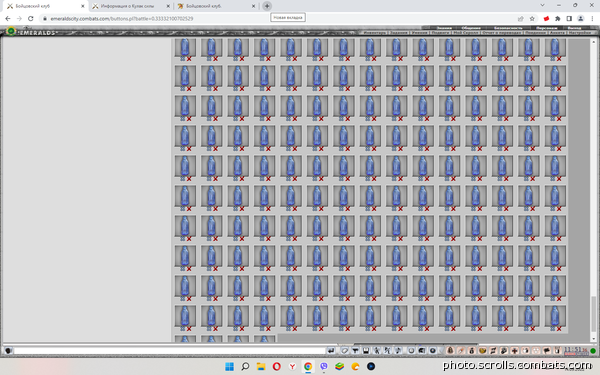Expand the Chrome tab search chevron
Image resolution: width=600 pixels, height=375 pixels.
542,5
